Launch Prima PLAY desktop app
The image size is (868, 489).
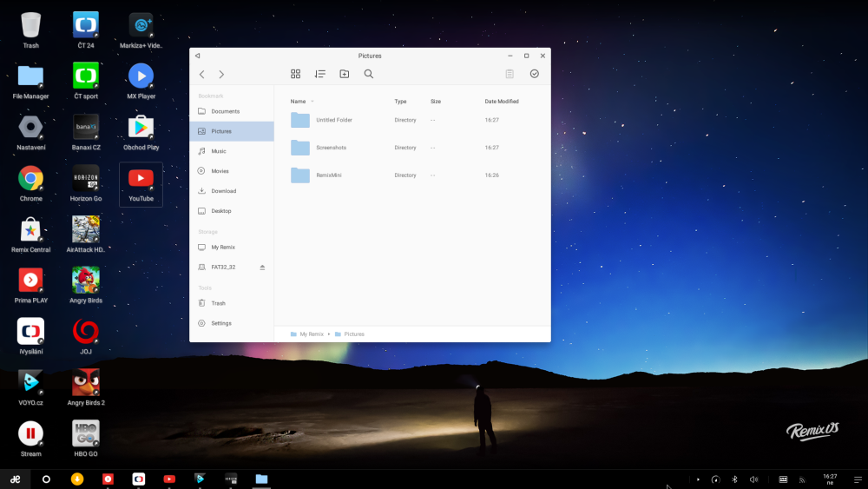click(30, 286)
